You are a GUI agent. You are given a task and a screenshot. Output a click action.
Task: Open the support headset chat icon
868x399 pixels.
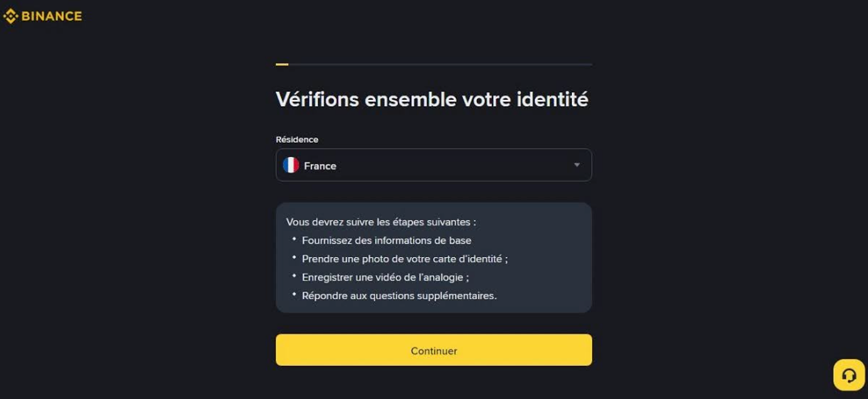tap(849, 374)
